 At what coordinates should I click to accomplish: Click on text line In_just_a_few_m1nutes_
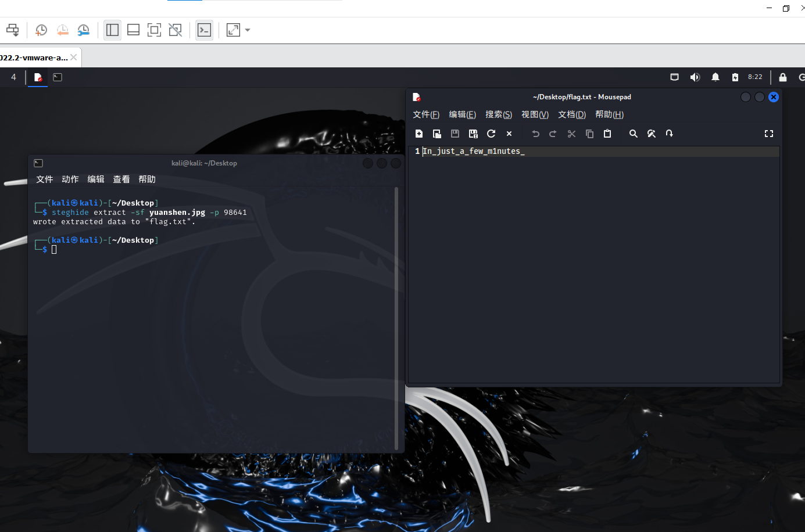[x=474, y=151]
